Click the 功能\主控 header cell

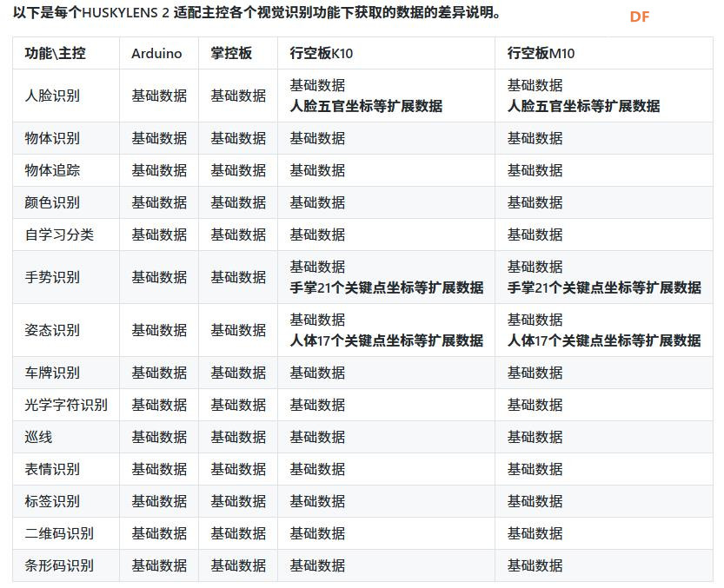pos(55,53)
